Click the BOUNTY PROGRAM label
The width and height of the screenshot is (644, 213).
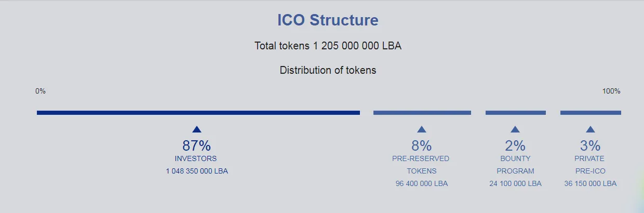(x=515, y=165)
